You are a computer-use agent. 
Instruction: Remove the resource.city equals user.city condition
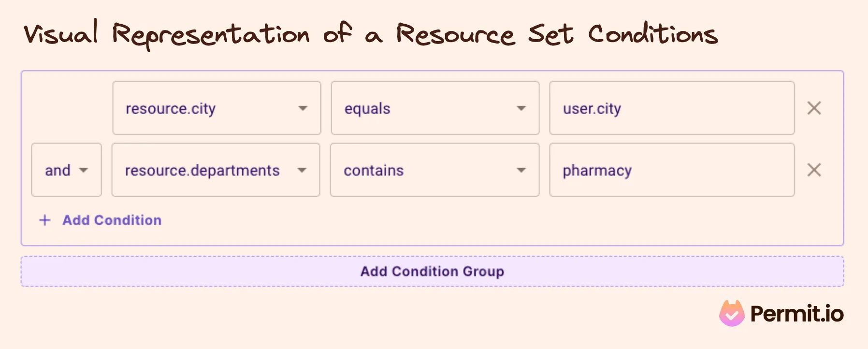pyautogui.click(x=814, y=108)
